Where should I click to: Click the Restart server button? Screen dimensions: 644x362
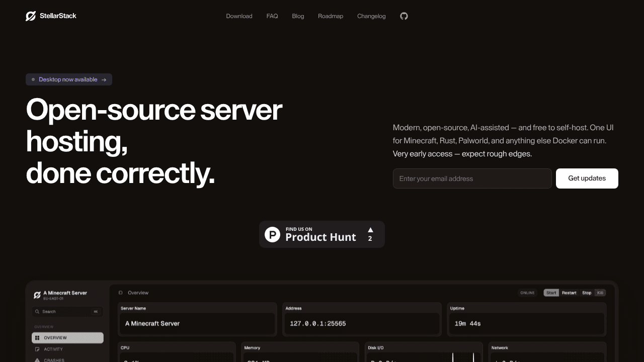click(x=569, y=293)
